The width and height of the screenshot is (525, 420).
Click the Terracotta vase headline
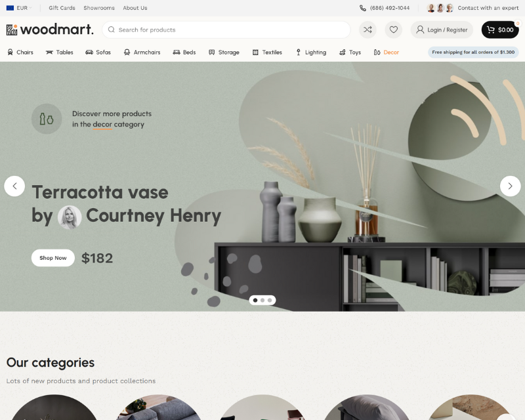pos(100,192)
